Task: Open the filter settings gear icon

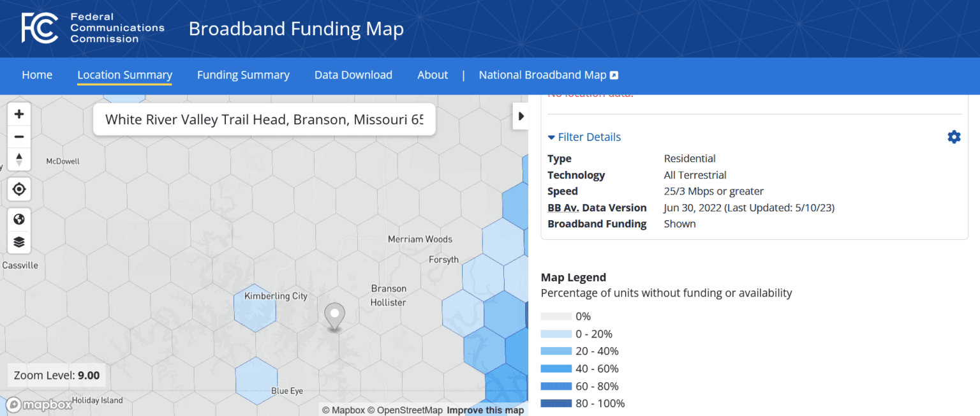Action: 954,137
